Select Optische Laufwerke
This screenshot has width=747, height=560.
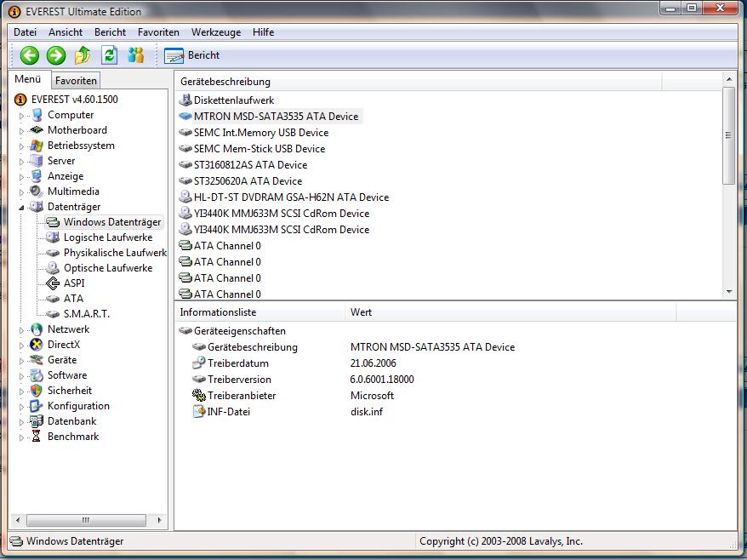tap(108, 268)
